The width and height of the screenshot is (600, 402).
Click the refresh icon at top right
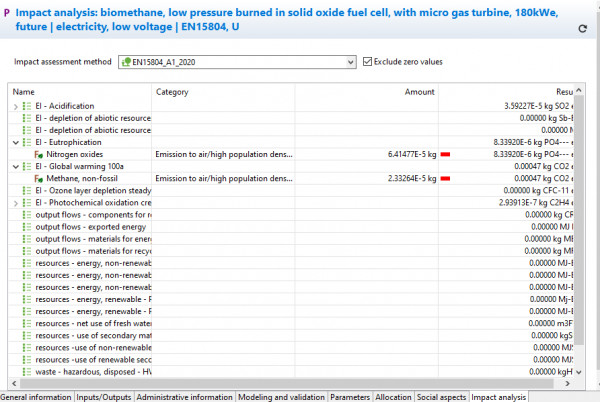tap(582, 29)
